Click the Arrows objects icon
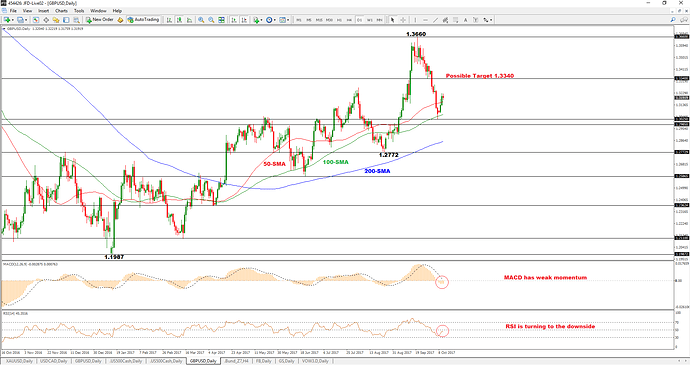Viewport: 690px width, 365px height. (486, 20)
